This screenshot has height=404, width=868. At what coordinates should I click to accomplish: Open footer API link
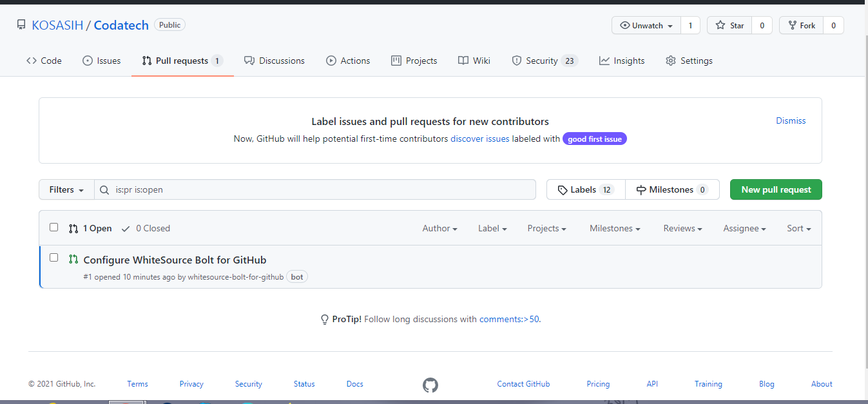point(652,384)
